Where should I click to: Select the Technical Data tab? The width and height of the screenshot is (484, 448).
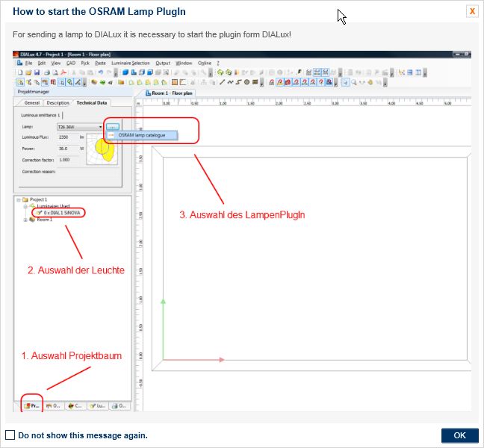[x=92, y=103]
